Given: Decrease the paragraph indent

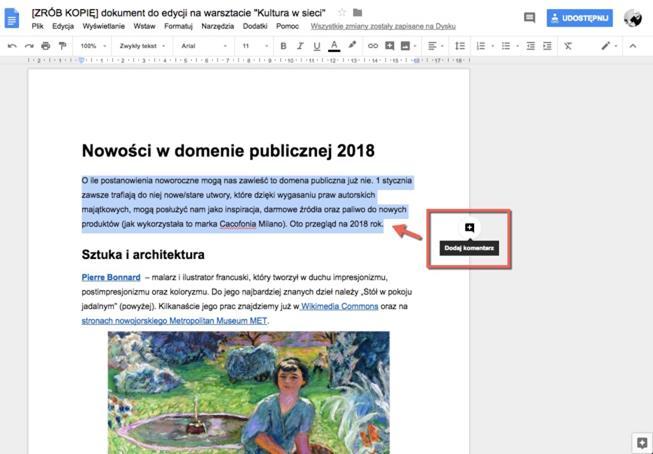Looking at the screenshot, I should [531, 46].
